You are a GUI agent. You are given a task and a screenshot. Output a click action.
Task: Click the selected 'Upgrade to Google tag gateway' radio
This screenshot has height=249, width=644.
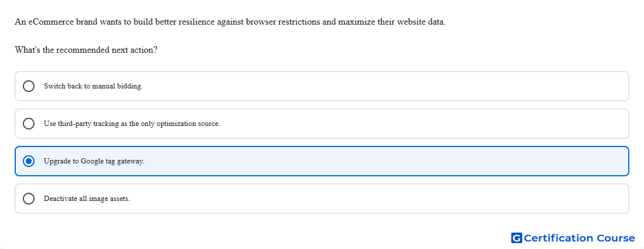pos(29,161)
